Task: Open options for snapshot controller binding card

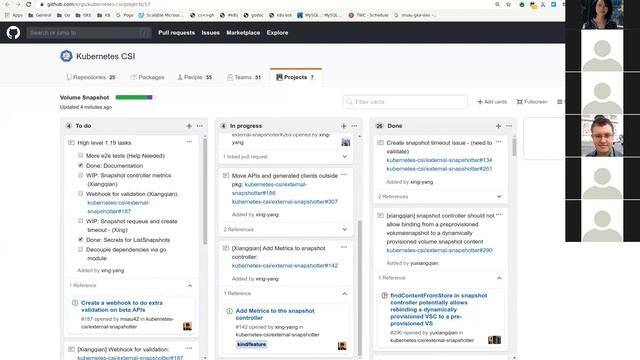Action: 499,215
